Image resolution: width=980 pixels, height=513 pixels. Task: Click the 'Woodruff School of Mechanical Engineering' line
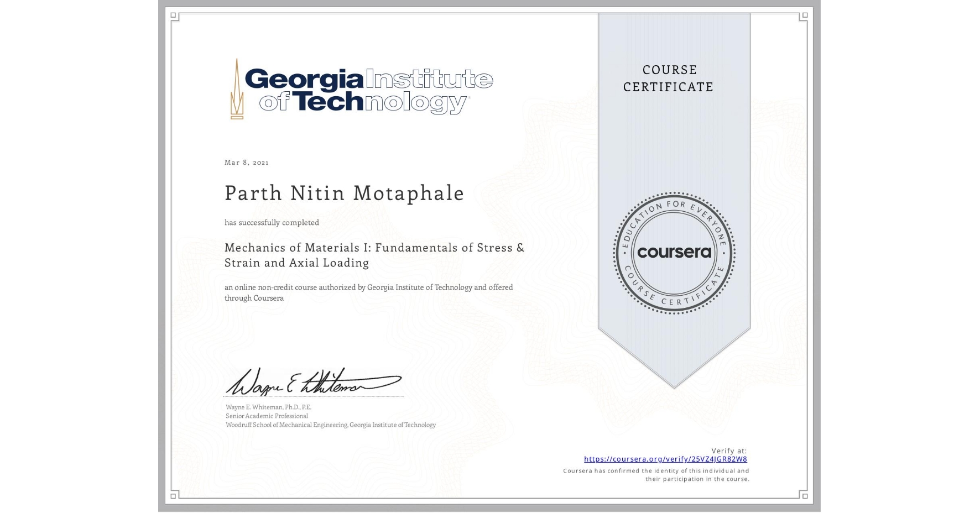[331, 425]
